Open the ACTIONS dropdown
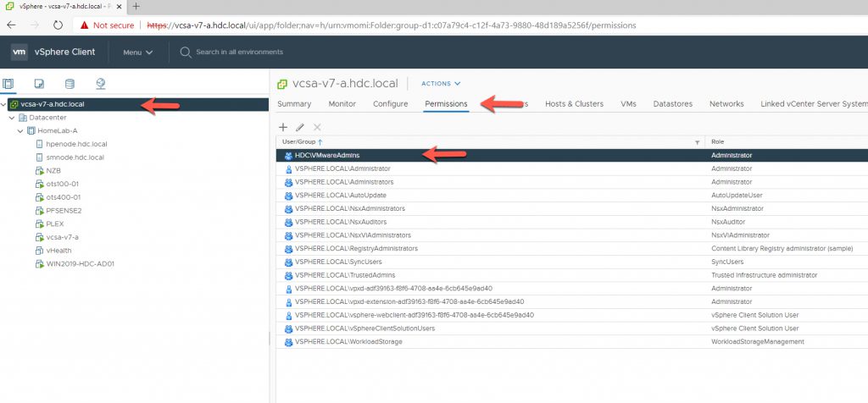Viewport: 868px width, 403px height. coord(441,84)
